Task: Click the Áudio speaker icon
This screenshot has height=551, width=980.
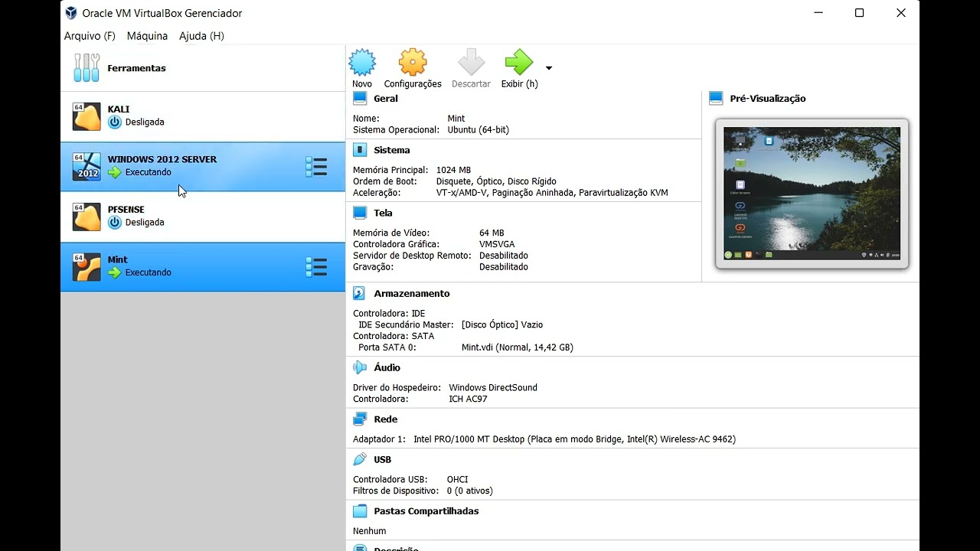Action: coord(360,367)
